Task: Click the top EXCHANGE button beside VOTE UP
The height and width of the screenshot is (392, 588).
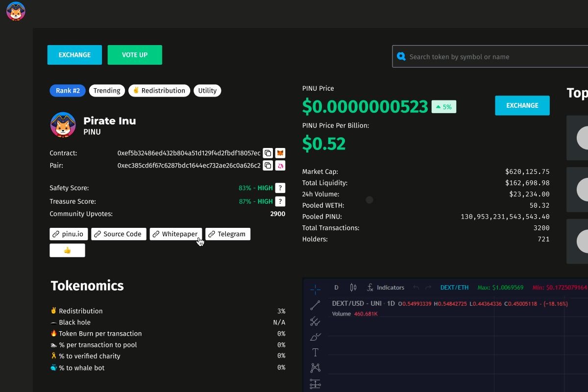Action: 74,55
